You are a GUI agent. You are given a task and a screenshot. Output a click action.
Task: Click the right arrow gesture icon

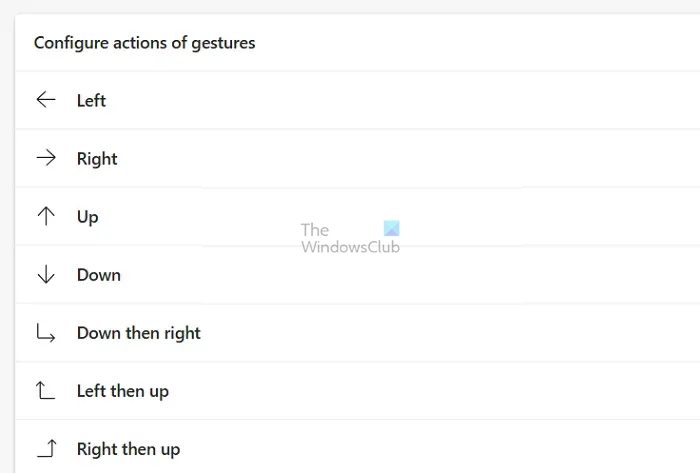click(45, 158)
